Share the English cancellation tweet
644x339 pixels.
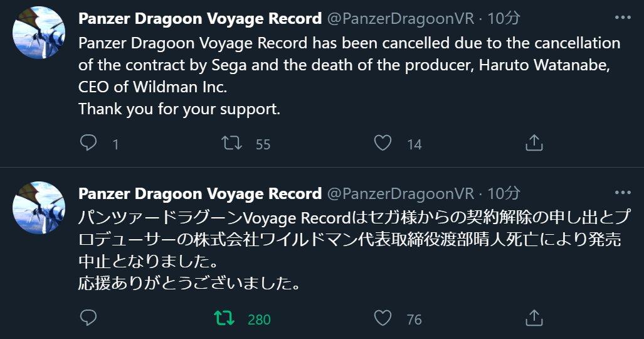click(x=534, y=144)
